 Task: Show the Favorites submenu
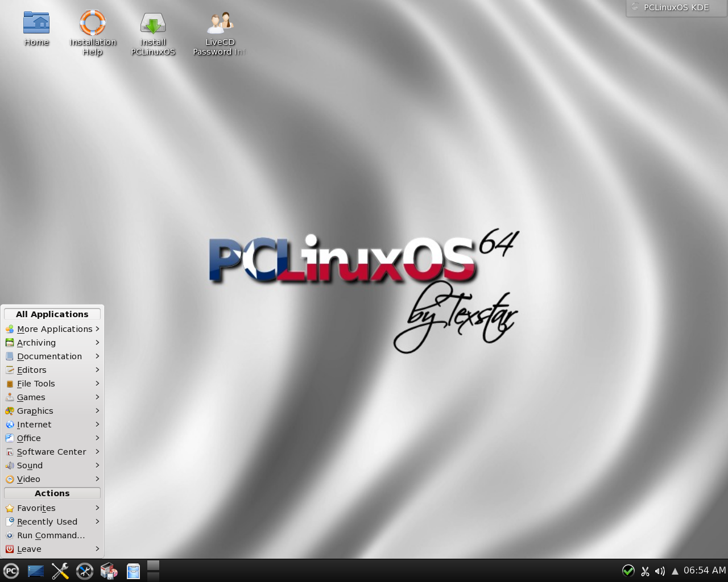point(52,508)
